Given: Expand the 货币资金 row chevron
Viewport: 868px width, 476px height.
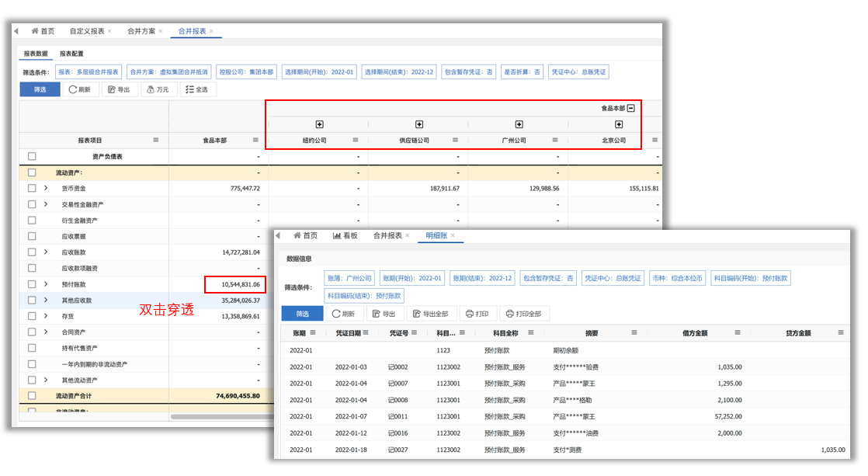Looking at the screenshot, I should 46,188.
